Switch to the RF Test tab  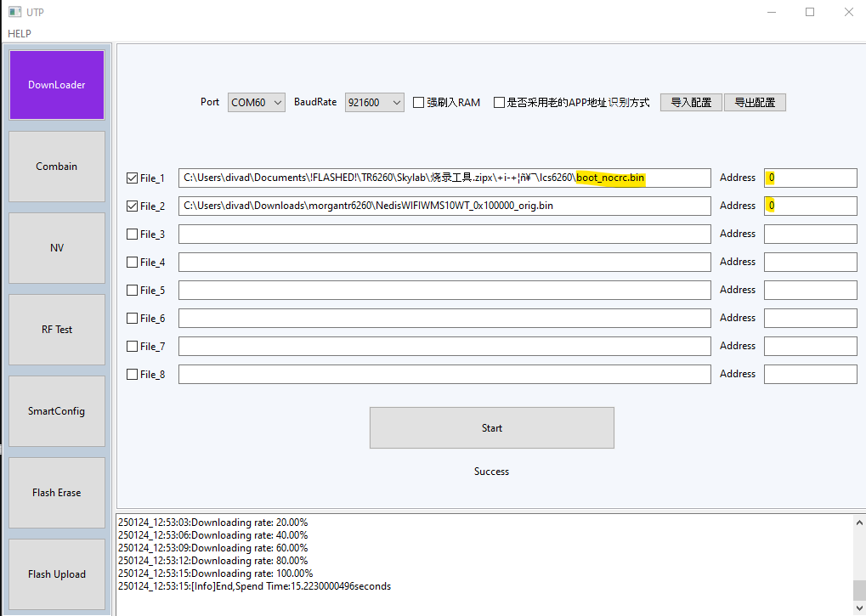pyautogui.click(x=57, y=330)
